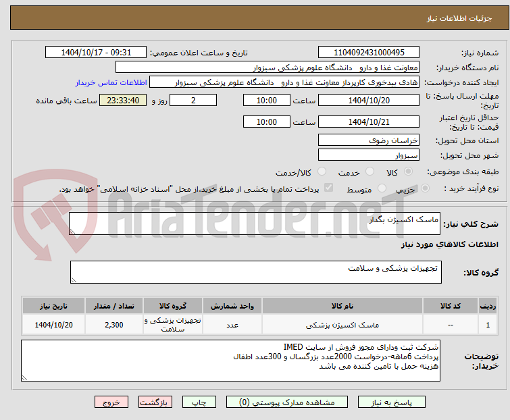Click the جزئیات اطلاعات نیاز header title
510x420 pixels.
(459, 18)
